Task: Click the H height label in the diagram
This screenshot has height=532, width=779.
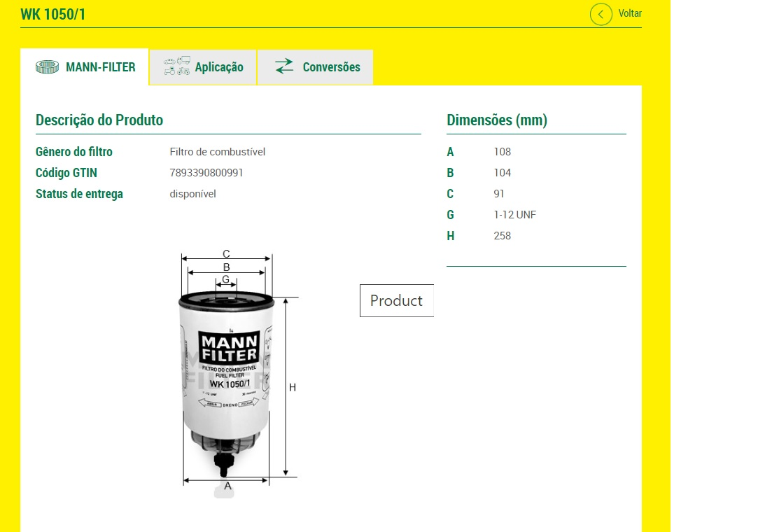Action: 293,387
